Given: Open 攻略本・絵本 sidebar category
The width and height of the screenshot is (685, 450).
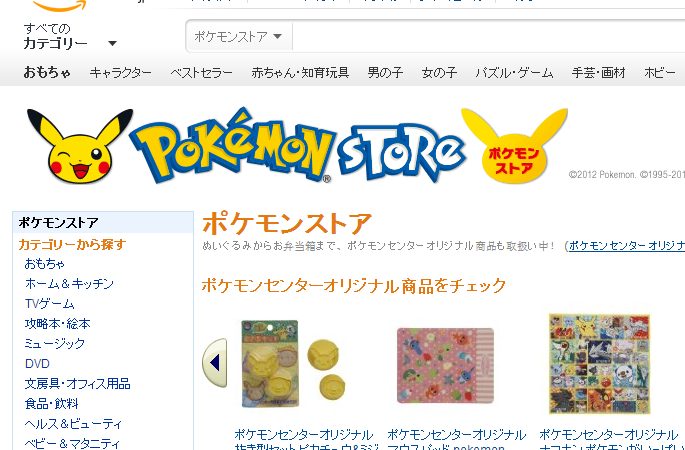Looking at the screenshot, I should (x=58, y=324).
